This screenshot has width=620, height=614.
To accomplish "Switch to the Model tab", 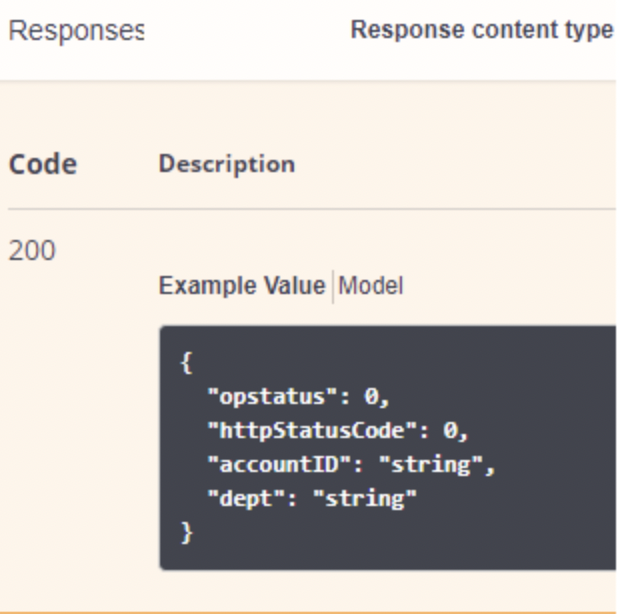I will [371, 287].
